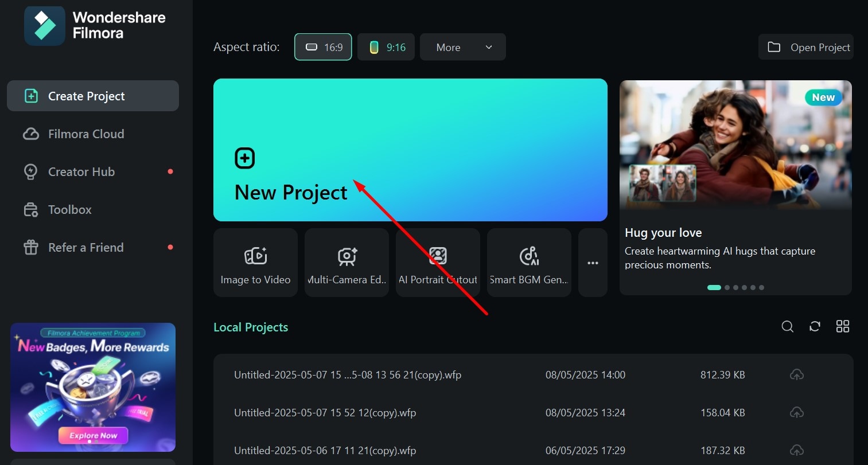Upload the 187.32 KB project to cloud
The image size is (868, 465).
[797, 451]
